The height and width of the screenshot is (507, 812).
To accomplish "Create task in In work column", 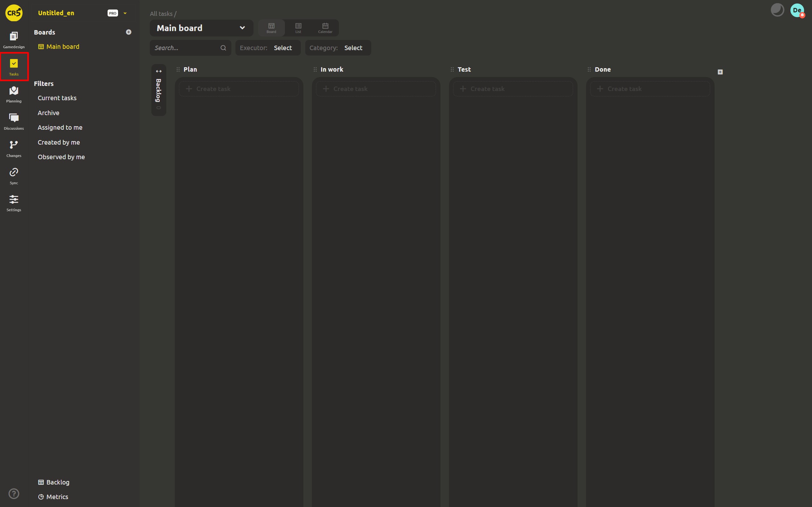I will (x=376, y=89).
